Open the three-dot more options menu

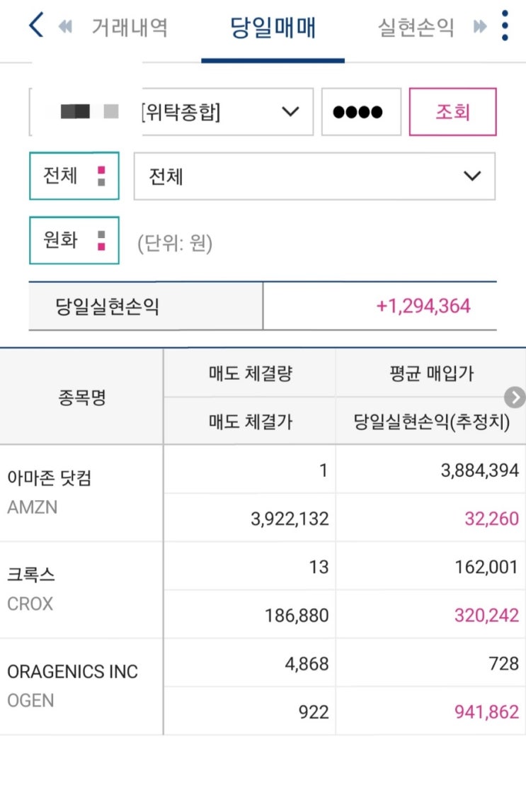point(505,26)
